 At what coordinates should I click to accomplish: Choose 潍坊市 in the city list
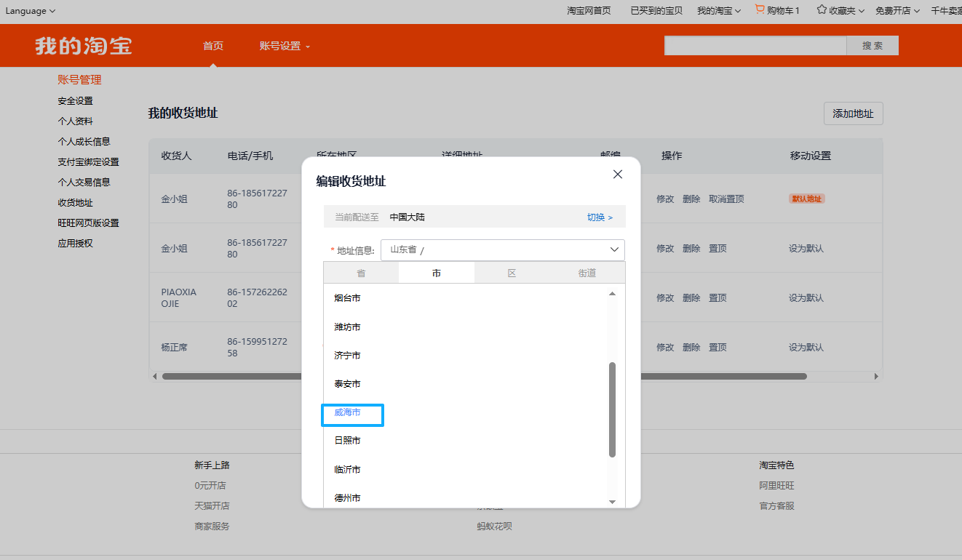(x=348, y=327)
